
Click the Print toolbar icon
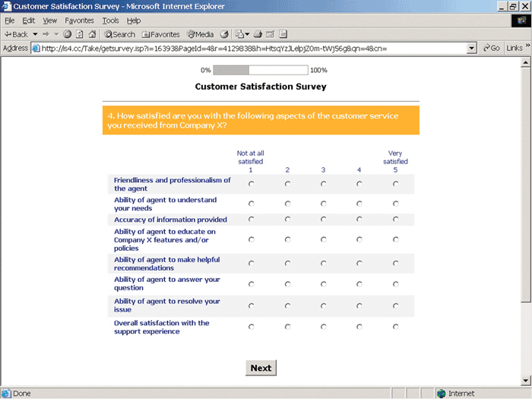point(258,34)
